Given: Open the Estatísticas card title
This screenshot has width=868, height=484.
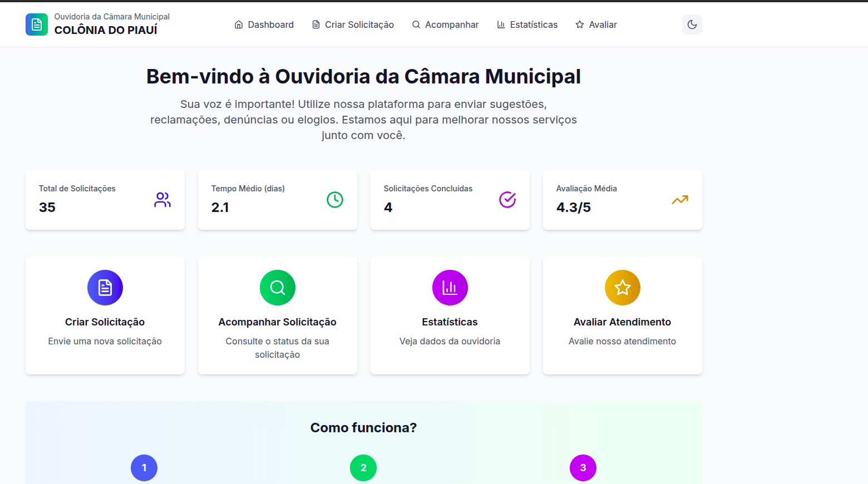Looking at the screenshot, I should click(x=450, y=322).
